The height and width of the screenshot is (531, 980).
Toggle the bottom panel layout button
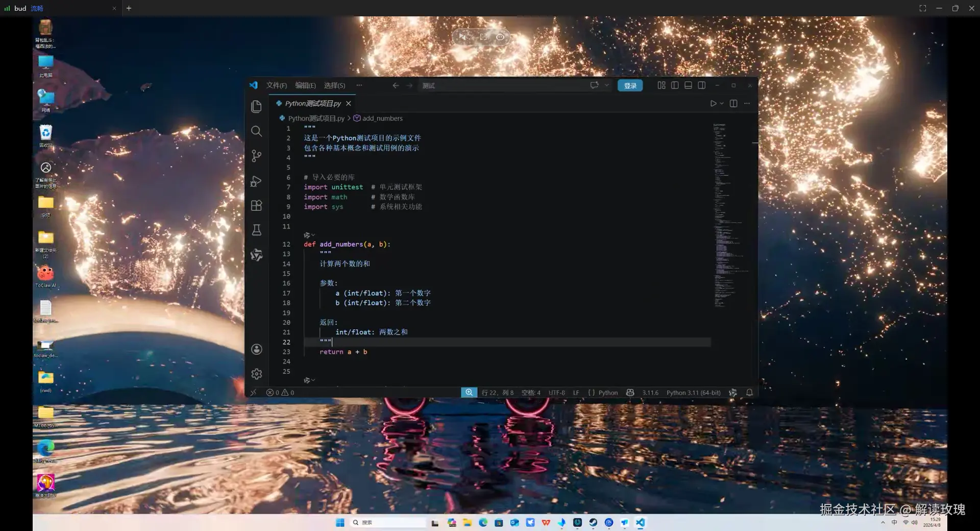coord(688,85)
